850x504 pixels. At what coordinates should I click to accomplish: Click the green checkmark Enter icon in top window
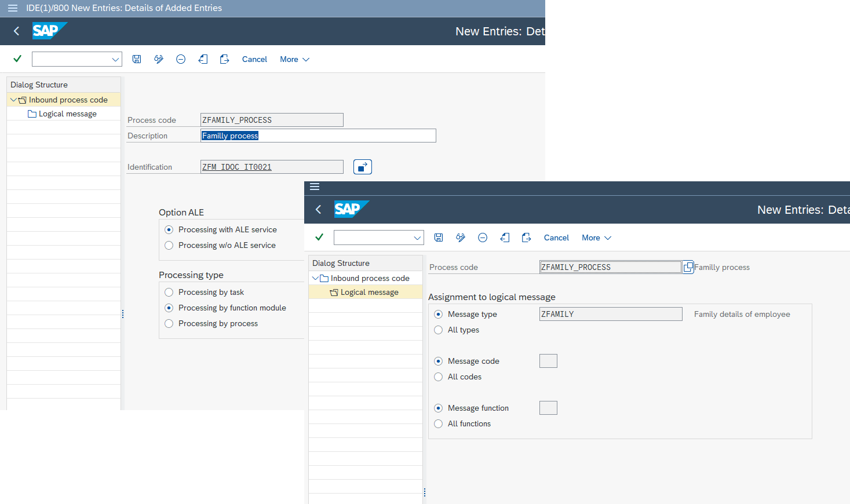(17, 59)
